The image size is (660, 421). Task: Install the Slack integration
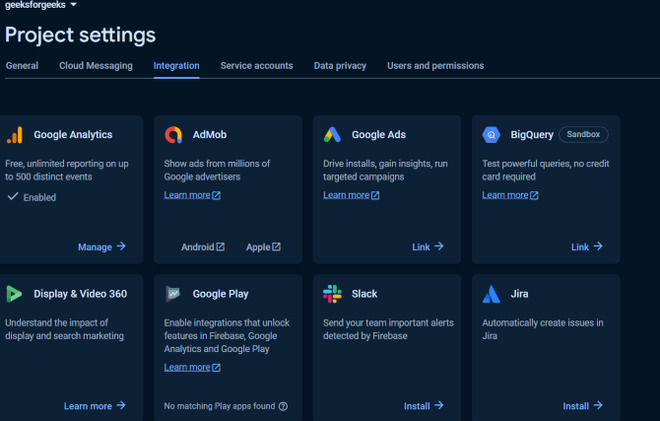tap(423, 406)
